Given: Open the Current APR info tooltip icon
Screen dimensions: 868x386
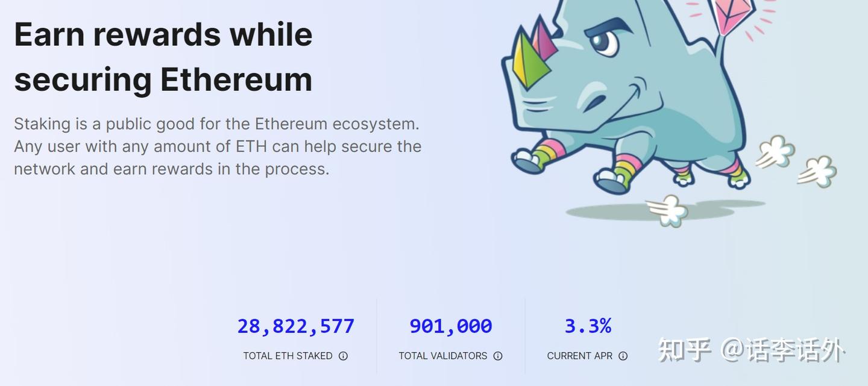Looking at the screenshot, I should click(x=623, y=356).
